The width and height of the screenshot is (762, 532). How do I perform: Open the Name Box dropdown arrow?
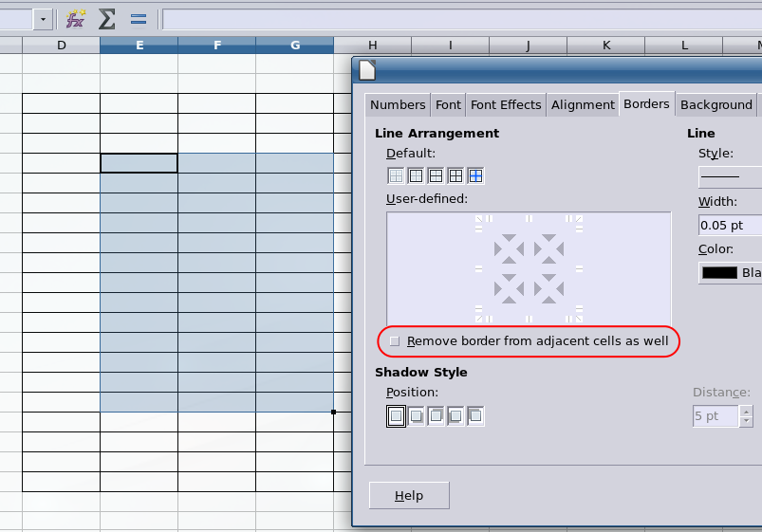coord(44,19)
